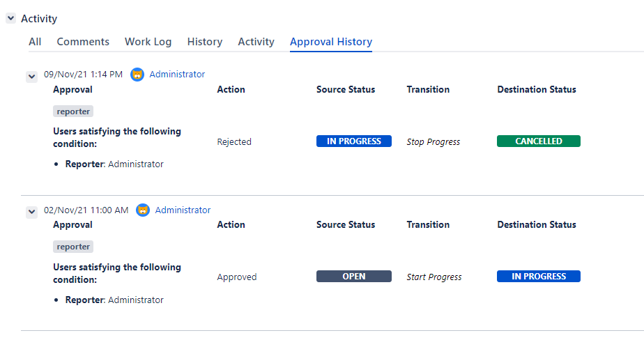Open the History tab
This screenshot has width=644, height=340.
205,42
